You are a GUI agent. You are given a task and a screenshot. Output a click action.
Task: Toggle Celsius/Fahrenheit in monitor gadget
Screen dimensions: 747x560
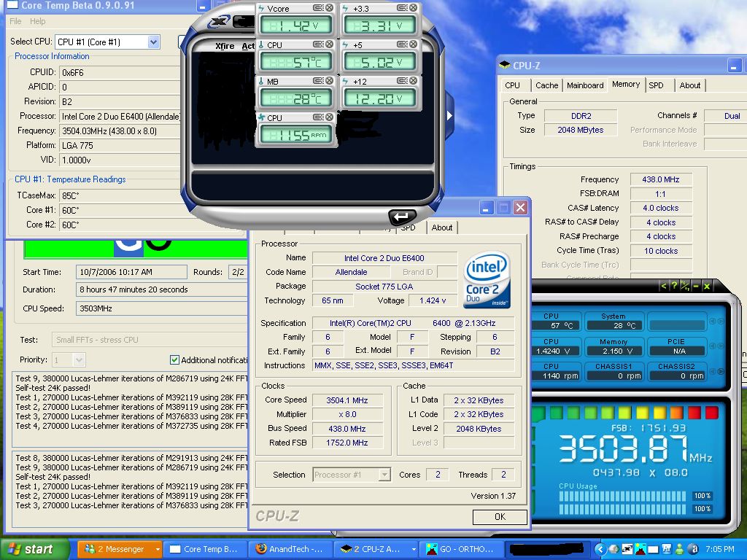tap(685, 286)
